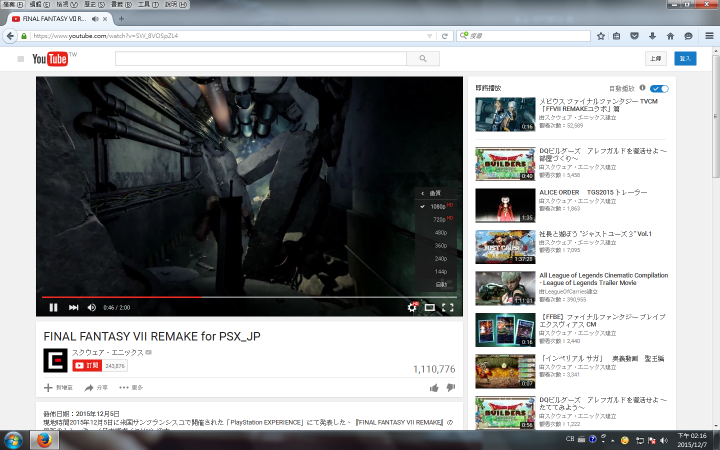Subscribe with the red subscribe button

(87, 366)
